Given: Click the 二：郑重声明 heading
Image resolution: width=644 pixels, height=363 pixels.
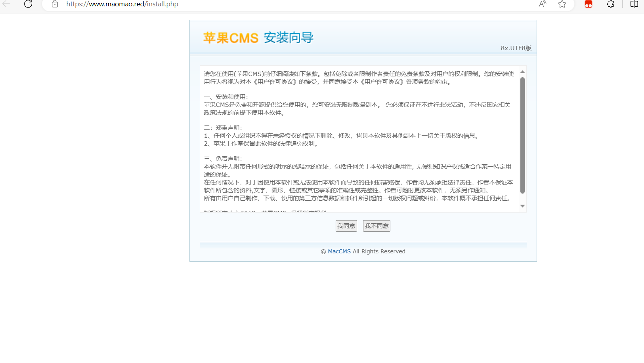Looking at the screenshot, I should [x=223, y=127].
